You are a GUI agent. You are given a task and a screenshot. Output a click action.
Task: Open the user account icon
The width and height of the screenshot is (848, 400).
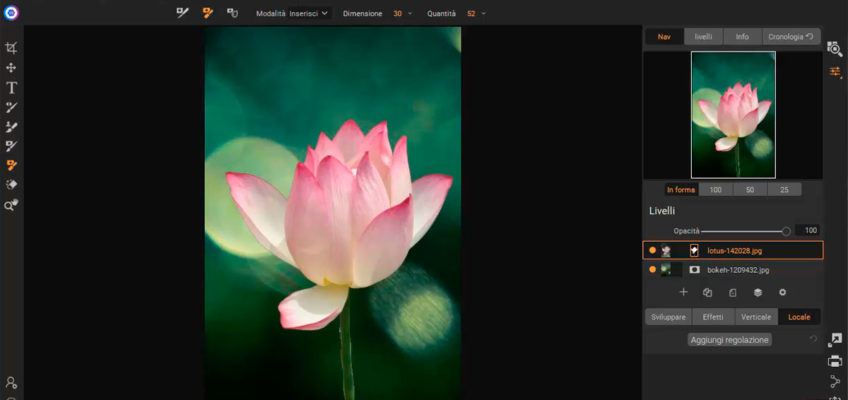click(11, 383)
